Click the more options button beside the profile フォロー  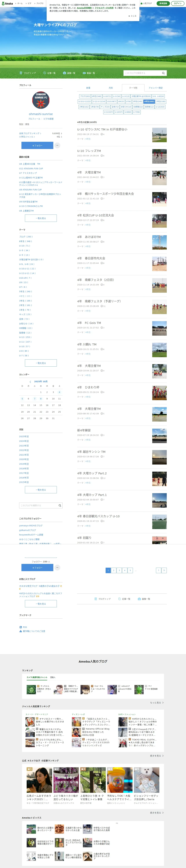(x=57, y=145)
